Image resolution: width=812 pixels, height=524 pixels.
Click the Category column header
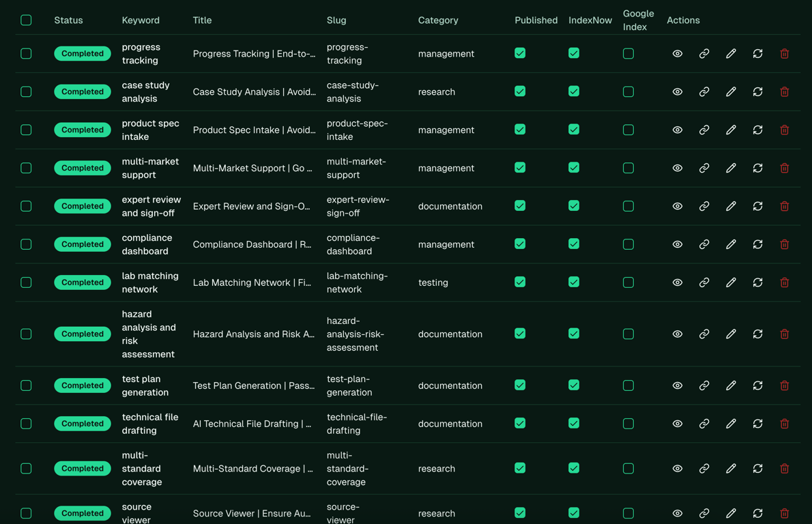[x=438, y=20]
